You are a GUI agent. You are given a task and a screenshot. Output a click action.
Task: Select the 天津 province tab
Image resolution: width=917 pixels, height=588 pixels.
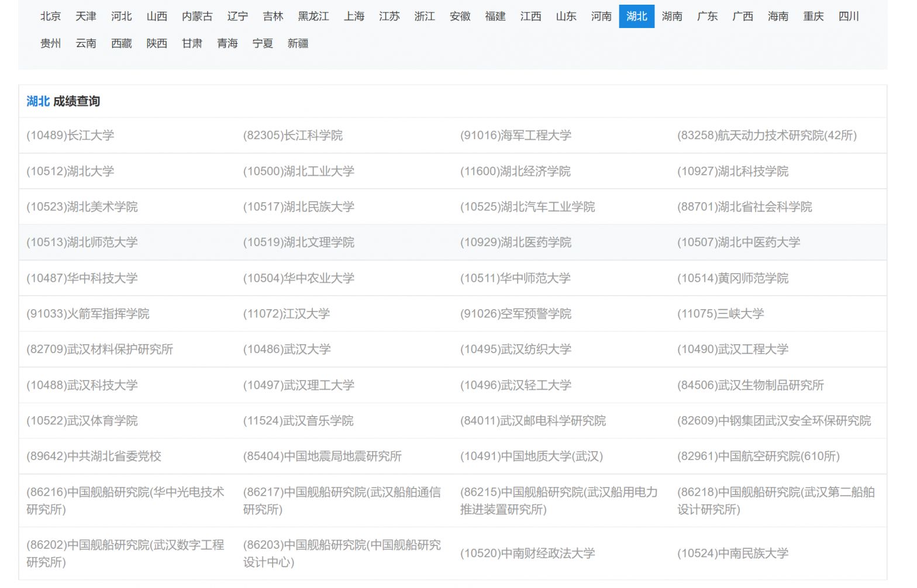(86, 16)
